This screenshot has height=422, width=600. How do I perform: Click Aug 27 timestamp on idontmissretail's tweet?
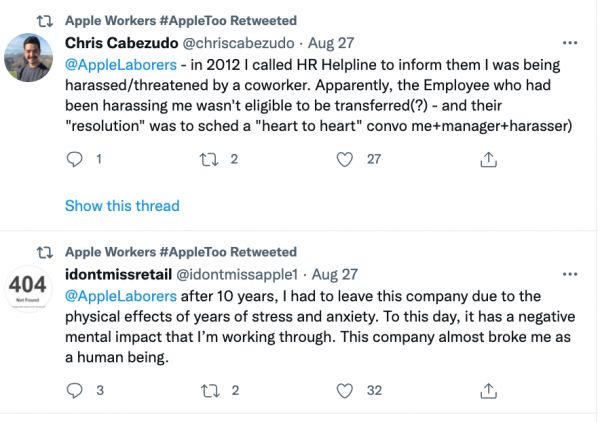tap(337, 274)
